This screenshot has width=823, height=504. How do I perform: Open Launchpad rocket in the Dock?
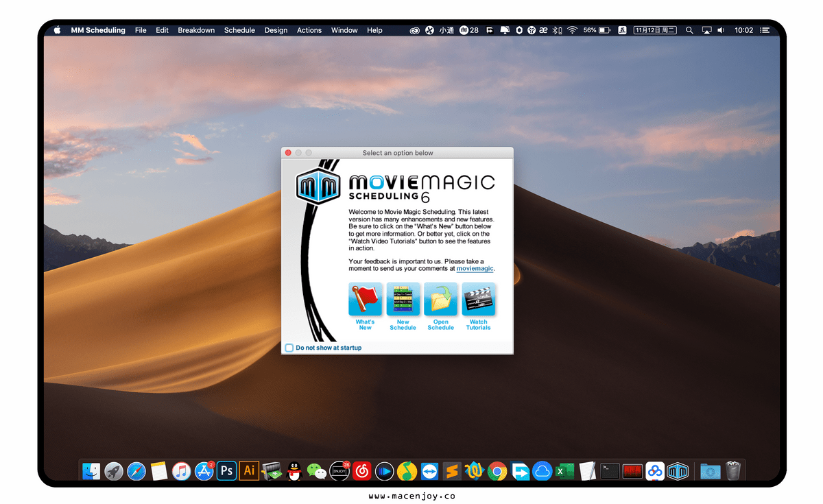114,470
